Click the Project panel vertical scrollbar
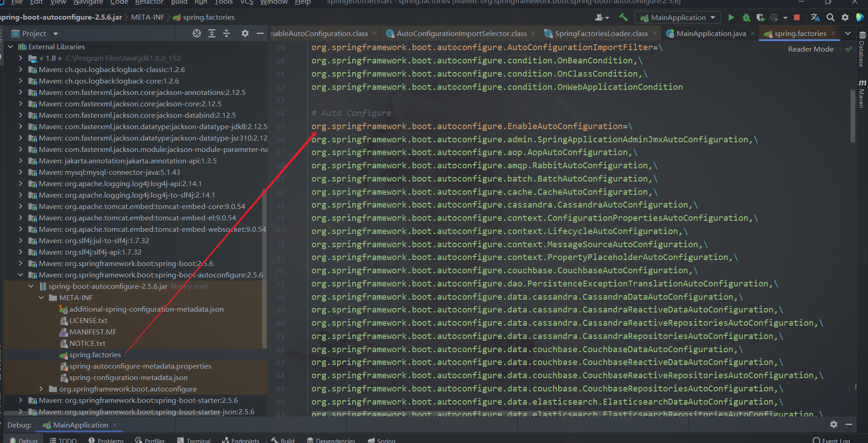Screen dimensions: 868x443 264,269
